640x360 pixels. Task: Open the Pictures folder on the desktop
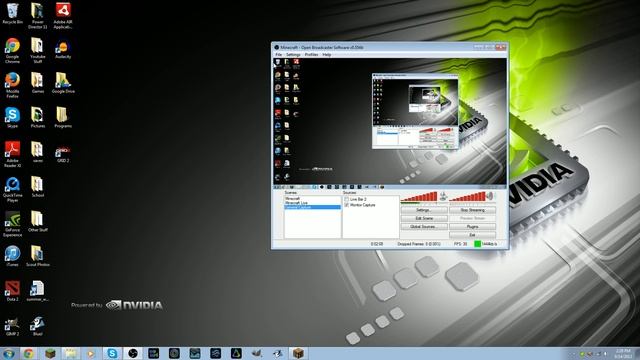pos(38,118)
